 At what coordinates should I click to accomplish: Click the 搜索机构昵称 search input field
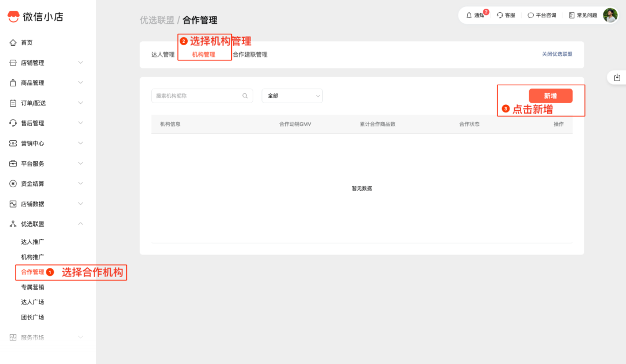pos(197,96)
